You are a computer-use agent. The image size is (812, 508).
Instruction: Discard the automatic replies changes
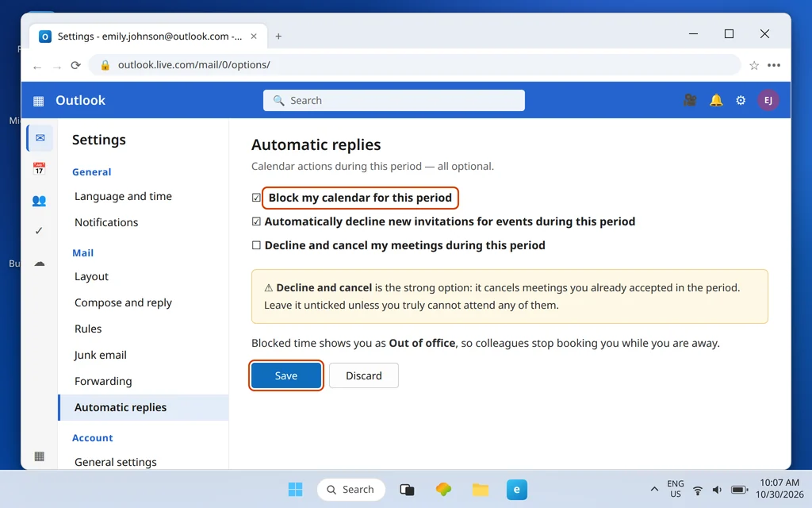(x=363, y=375)
